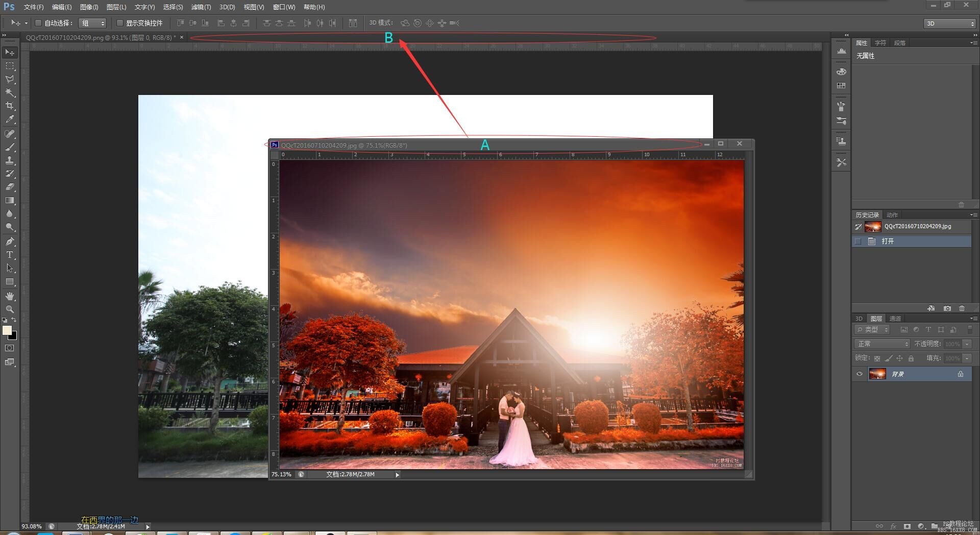The image size is (980, 535).
Task: Enable the 自动选择 checkbox
Action: click(x=38, y=23)
